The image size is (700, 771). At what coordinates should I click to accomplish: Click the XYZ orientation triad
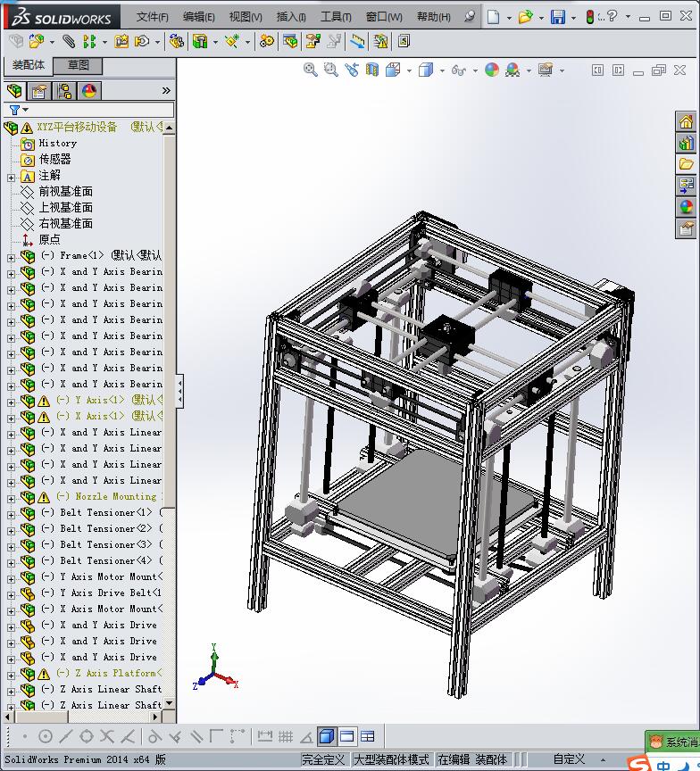click(x=215, y=669)
